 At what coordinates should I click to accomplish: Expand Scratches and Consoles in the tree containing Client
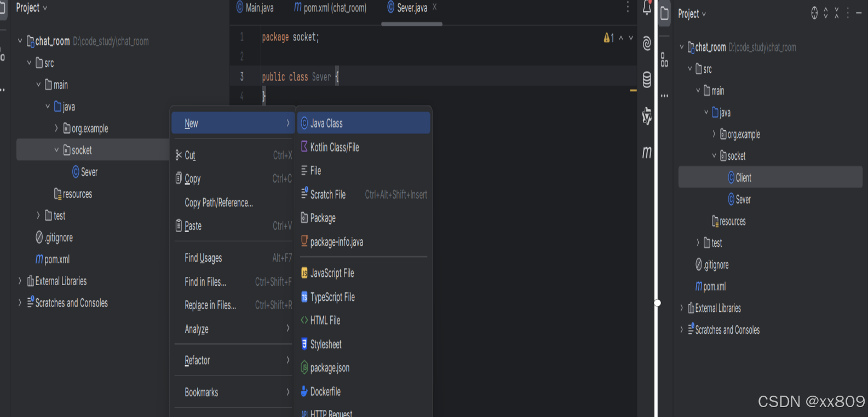click(681, 329)
